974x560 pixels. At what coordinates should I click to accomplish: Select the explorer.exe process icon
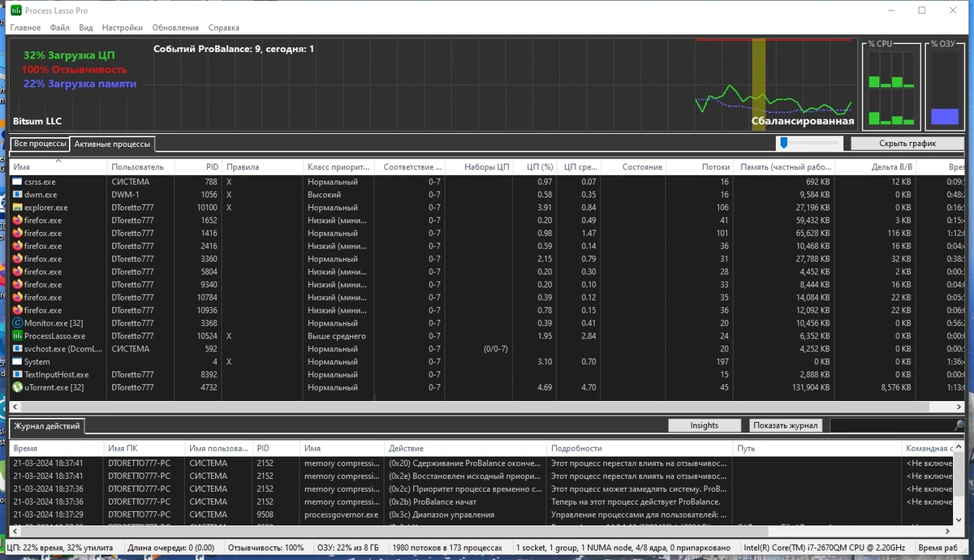pos(17,208)
